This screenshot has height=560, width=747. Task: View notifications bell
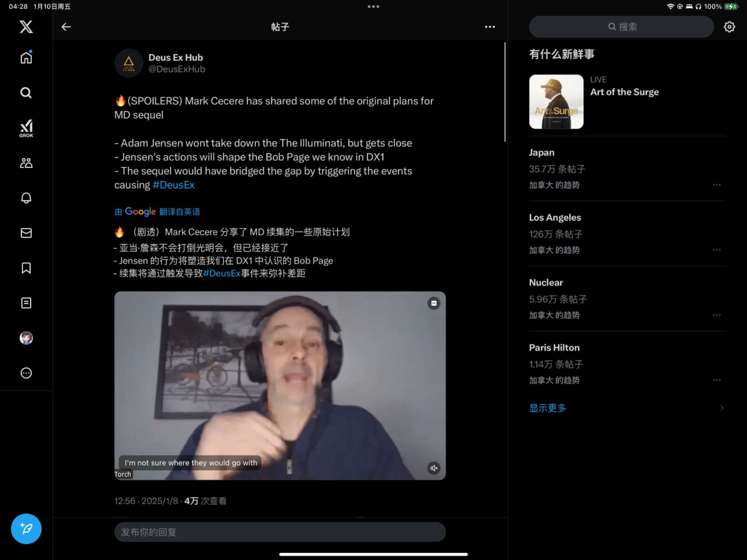click(26, 198)
